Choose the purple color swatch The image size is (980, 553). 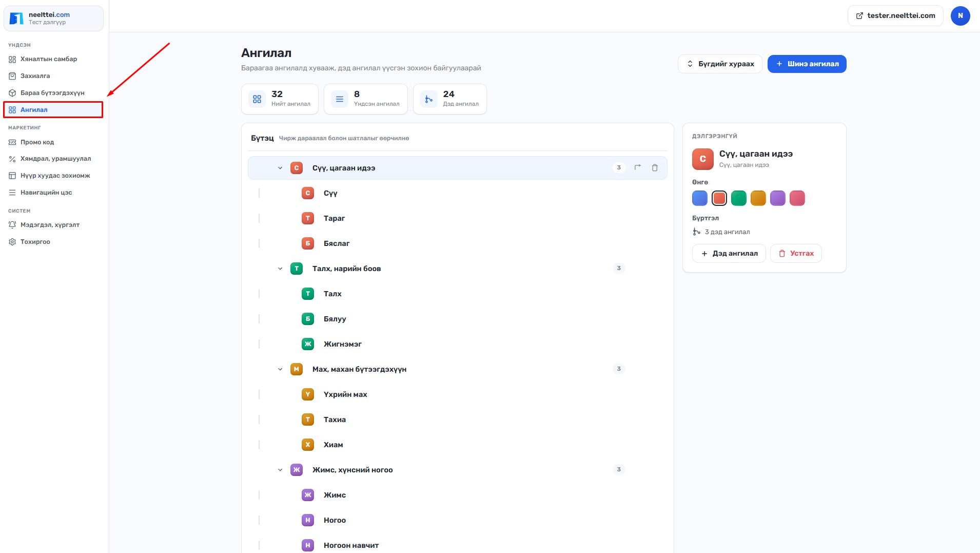tap(778, 198)
